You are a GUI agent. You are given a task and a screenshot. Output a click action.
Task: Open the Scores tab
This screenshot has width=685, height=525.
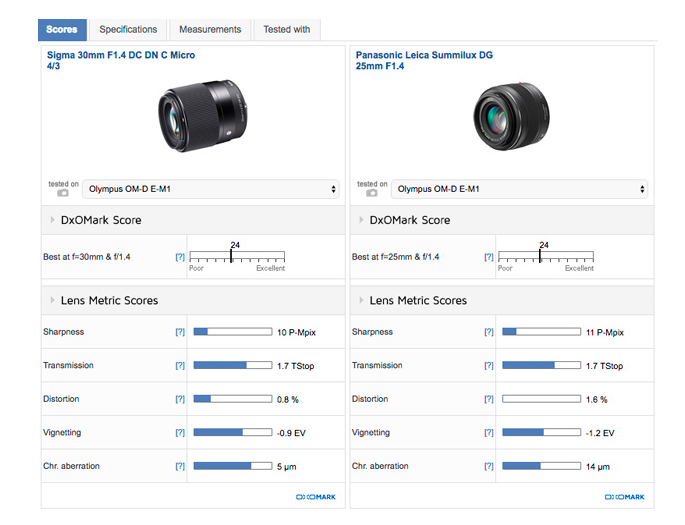click(62, 30)
